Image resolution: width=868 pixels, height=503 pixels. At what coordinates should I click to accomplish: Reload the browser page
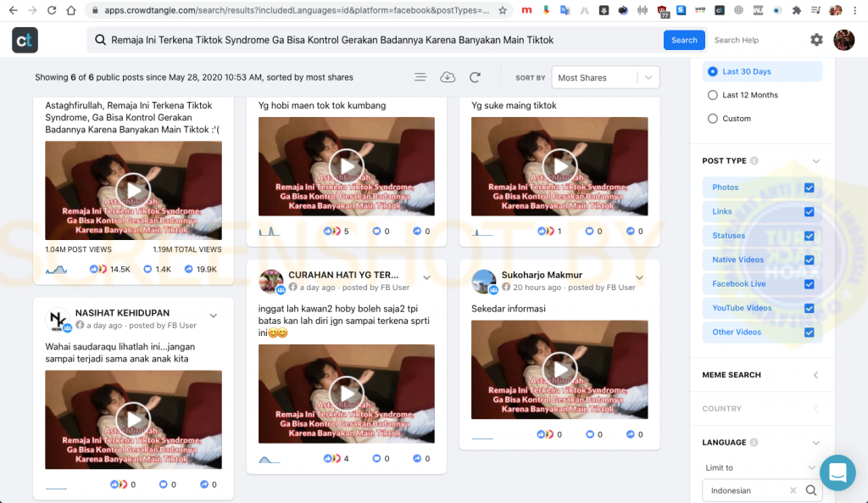[52, 10]
